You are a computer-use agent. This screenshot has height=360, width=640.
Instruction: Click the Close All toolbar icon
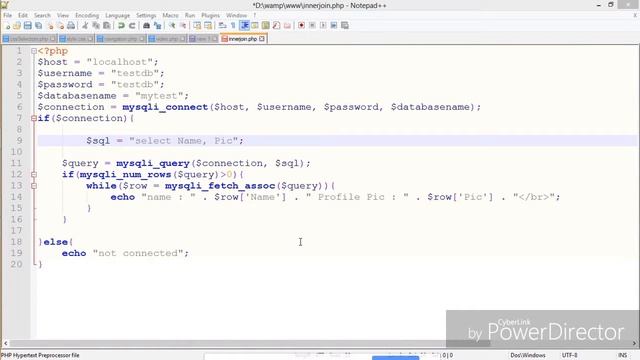(x=60, y=25)
